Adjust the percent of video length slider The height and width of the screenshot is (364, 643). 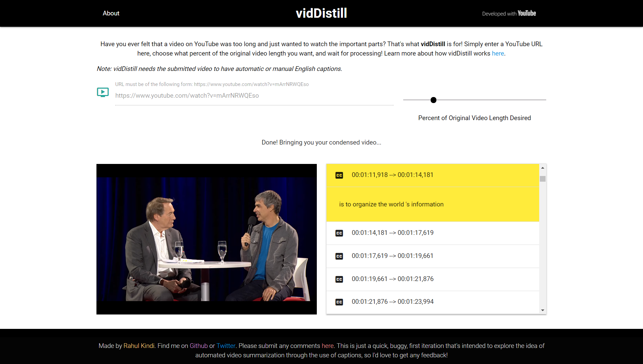(x=434, y=100)
